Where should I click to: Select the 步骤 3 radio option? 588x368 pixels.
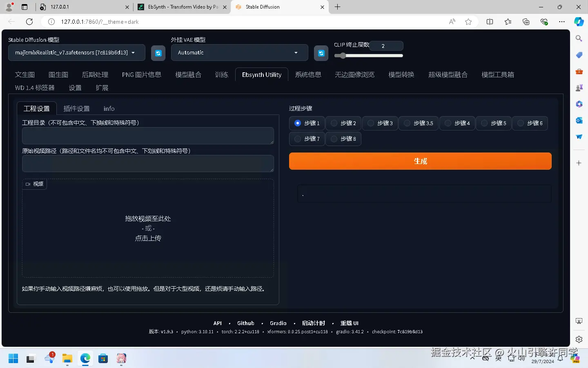point(380,123)
